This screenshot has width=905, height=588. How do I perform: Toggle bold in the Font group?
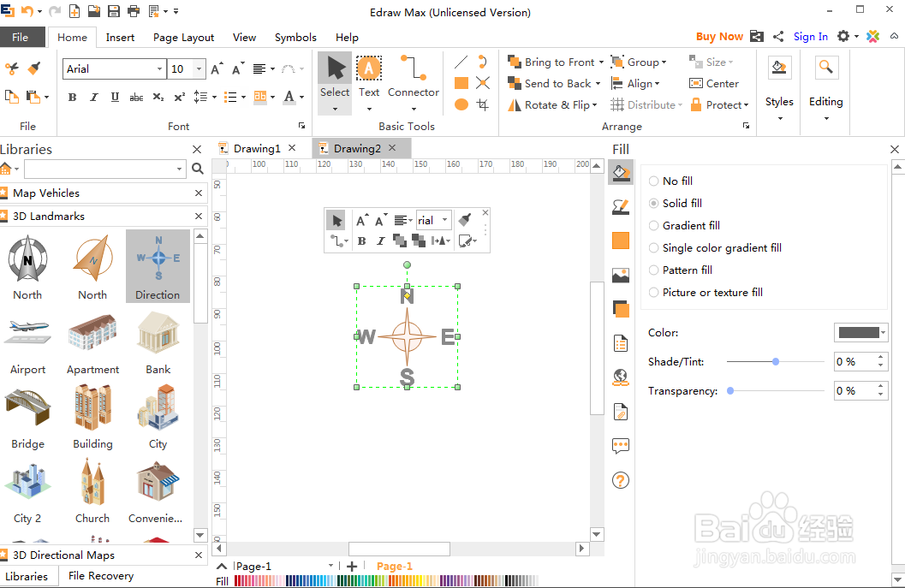tap(72, 97)
